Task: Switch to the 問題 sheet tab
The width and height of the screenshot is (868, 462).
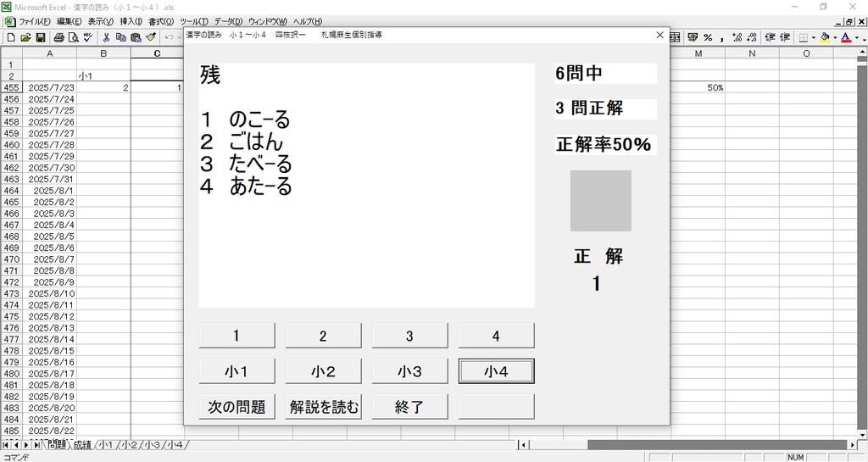Action: 57,445
